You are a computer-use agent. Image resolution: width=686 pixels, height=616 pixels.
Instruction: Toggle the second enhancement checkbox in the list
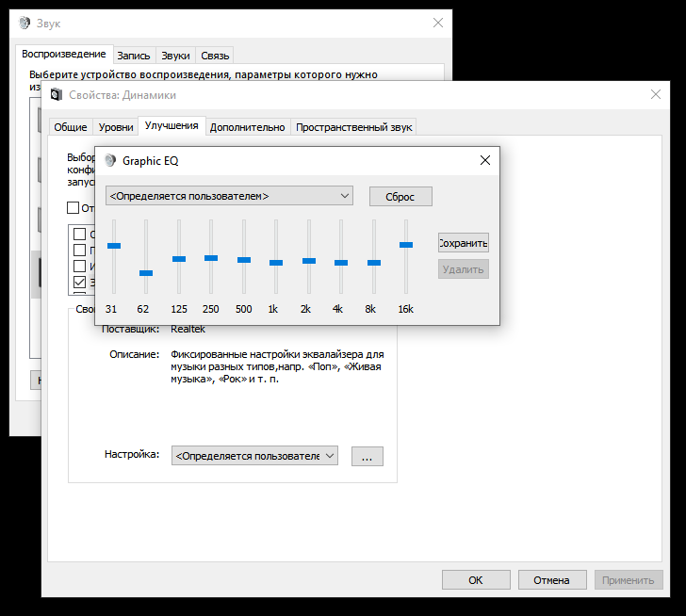[x=79, y=250]
